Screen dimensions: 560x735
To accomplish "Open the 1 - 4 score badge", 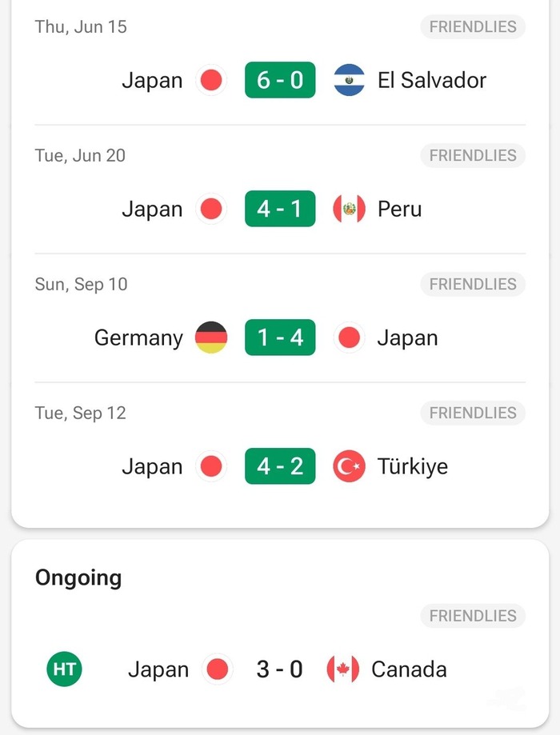I will coord(280,338).
